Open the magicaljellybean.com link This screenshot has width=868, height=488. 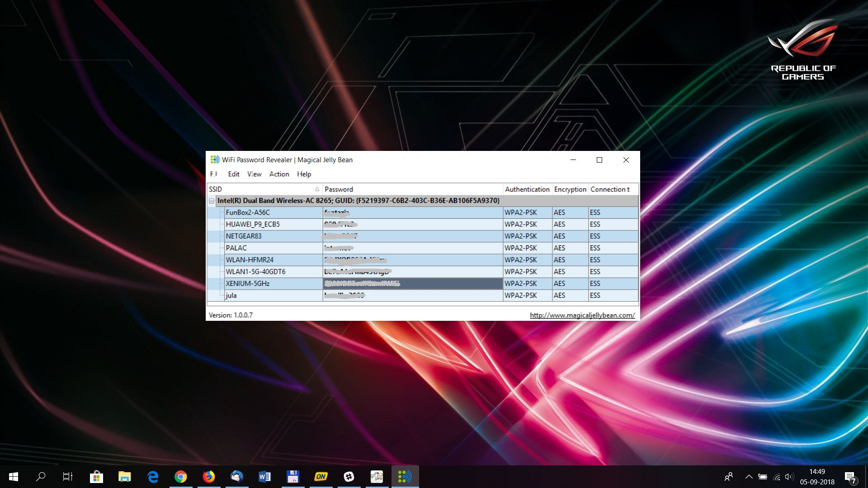point(582,315)
